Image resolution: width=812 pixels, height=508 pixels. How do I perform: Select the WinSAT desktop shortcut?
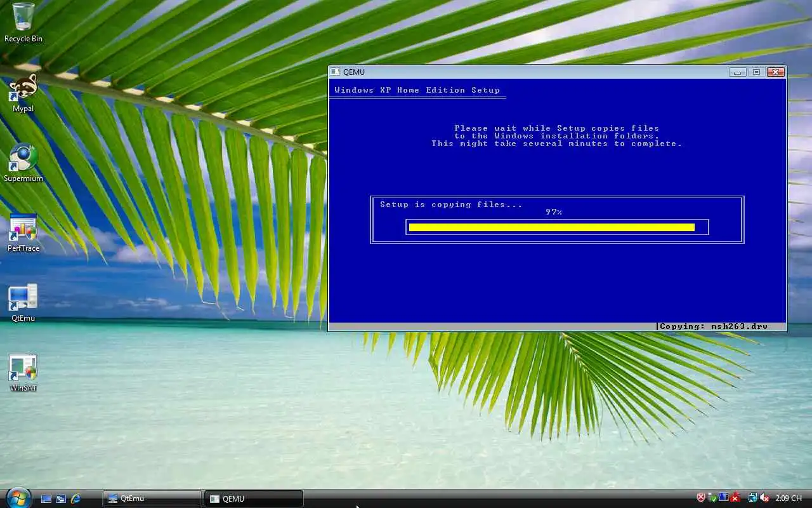(23, 372)
